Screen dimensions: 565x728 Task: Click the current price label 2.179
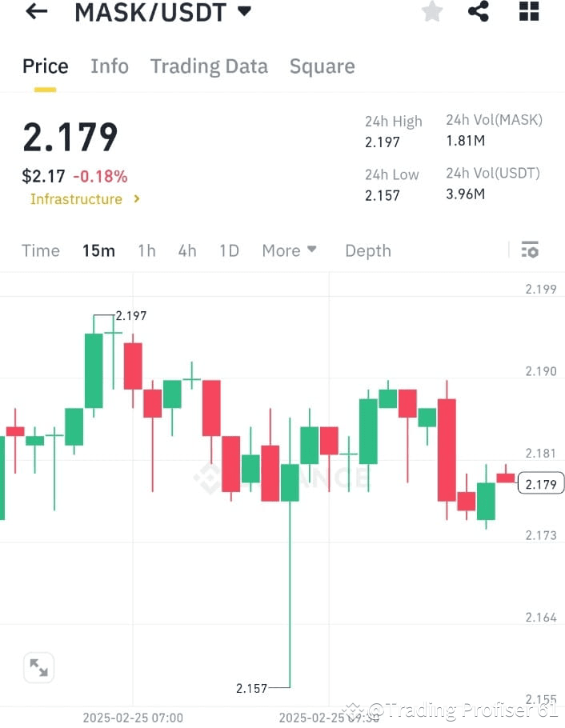pos(539,482)
